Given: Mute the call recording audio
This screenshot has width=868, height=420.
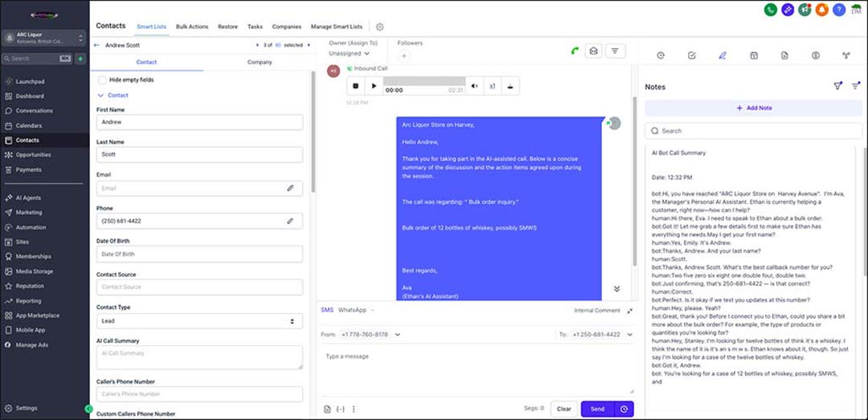Looking at the screenshot, I should pos(474,86).
